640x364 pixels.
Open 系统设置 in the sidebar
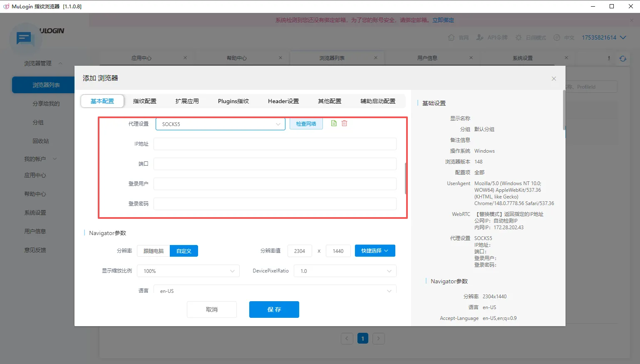(35, 213)
